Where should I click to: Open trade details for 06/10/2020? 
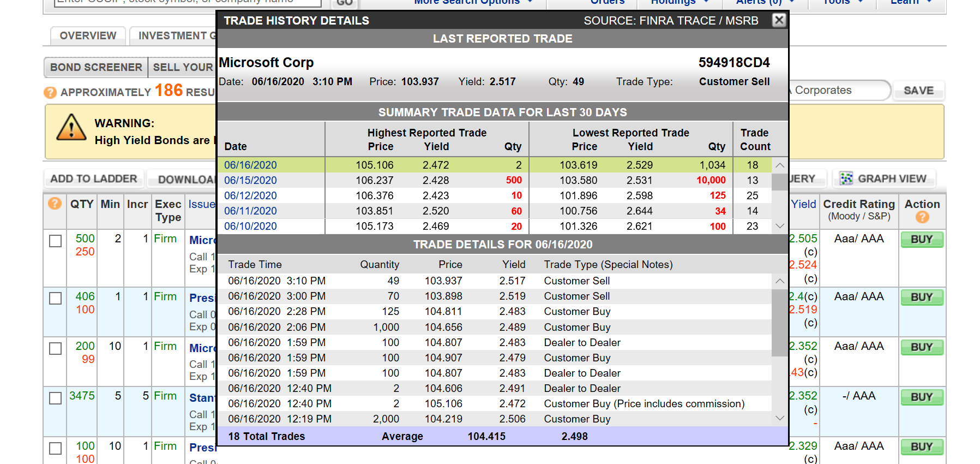tap(250, 226)
